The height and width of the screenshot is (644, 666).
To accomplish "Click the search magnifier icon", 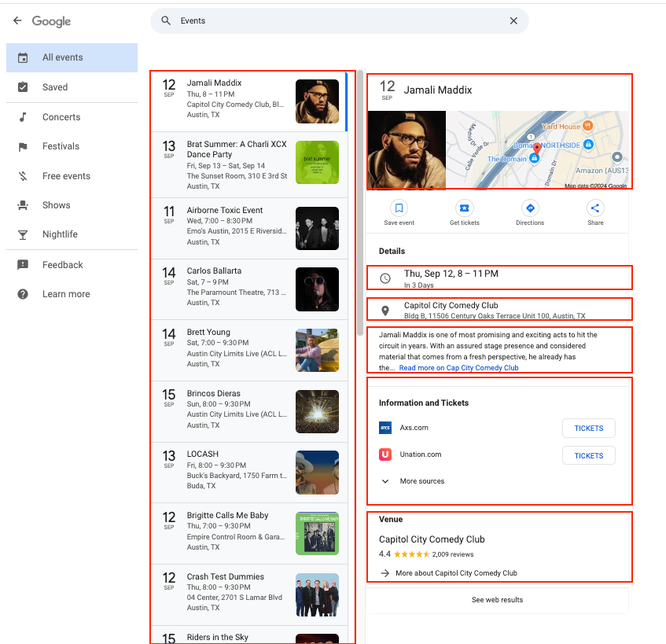I will coord(166,20).
